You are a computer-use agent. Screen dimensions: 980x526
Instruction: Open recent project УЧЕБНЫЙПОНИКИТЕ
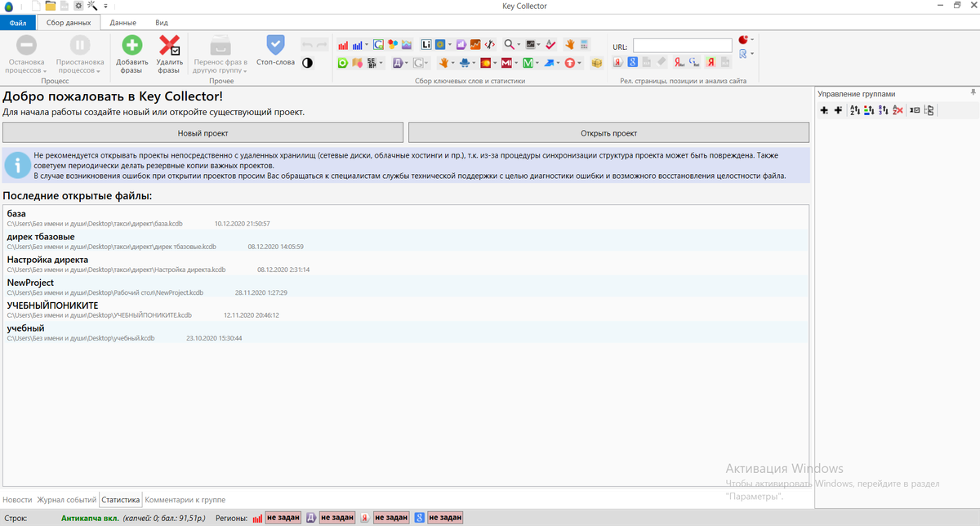[x=406, y=310]
